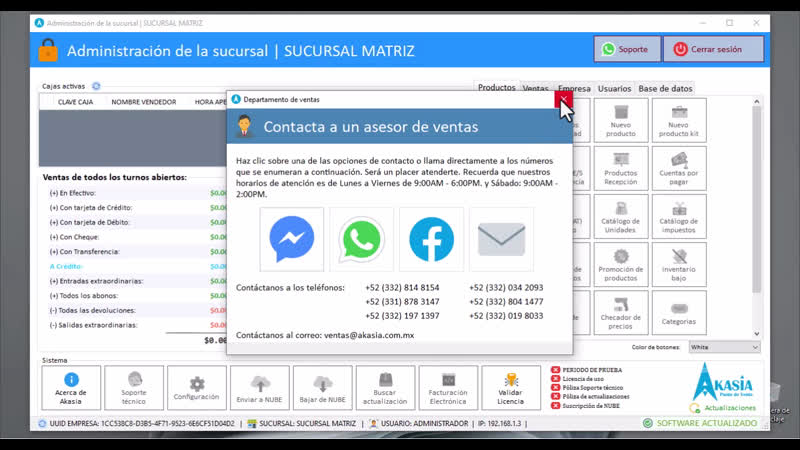The height and width of the screenshot is (450, 800).
Task: Open Nuevo producto kit
Action: point(679,120)
